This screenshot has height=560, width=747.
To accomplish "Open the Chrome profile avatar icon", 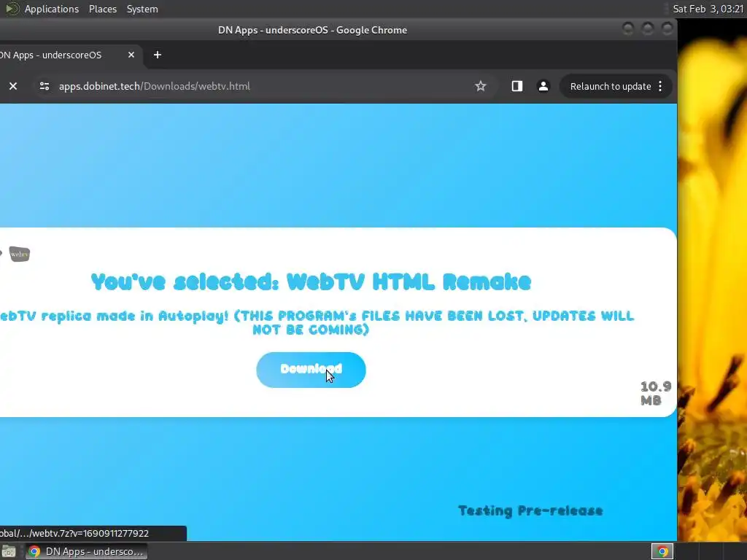I will coord(543,86).
